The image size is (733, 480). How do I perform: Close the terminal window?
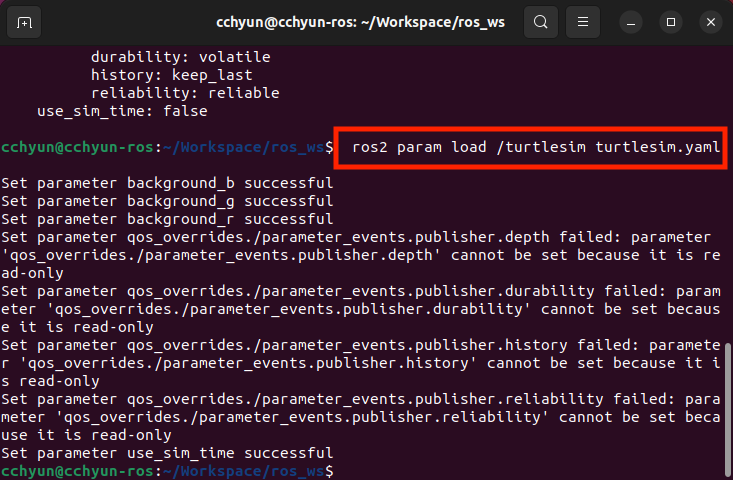point(711,22)
